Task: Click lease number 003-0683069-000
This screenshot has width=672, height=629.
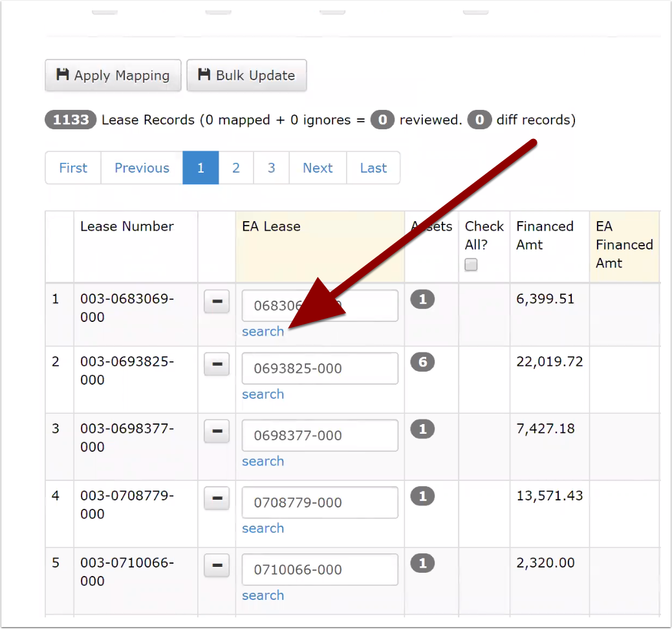Action: [127, 308]
